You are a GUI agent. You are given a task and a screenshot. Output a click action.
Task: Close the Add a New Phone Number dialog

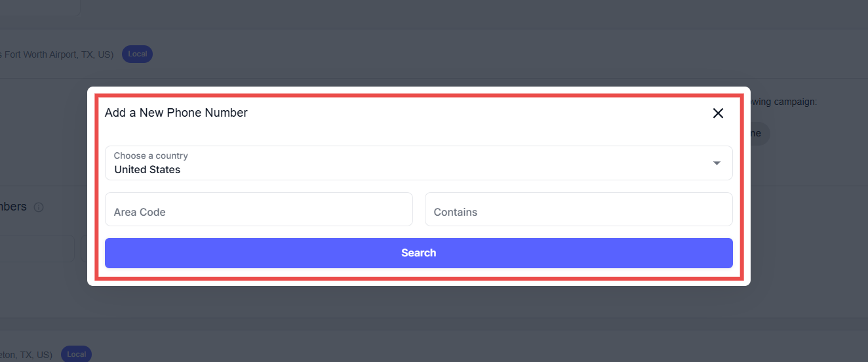pos(718,113)
